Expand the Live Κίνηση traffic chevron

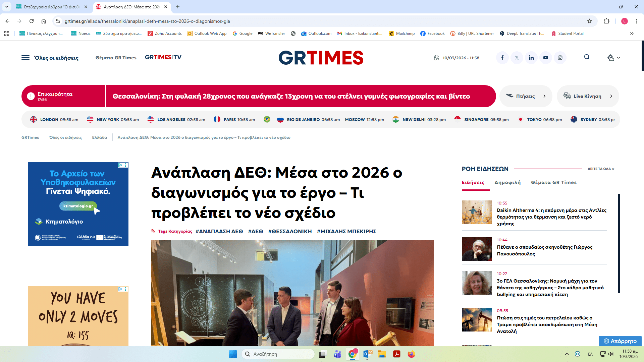click(611, 96)
